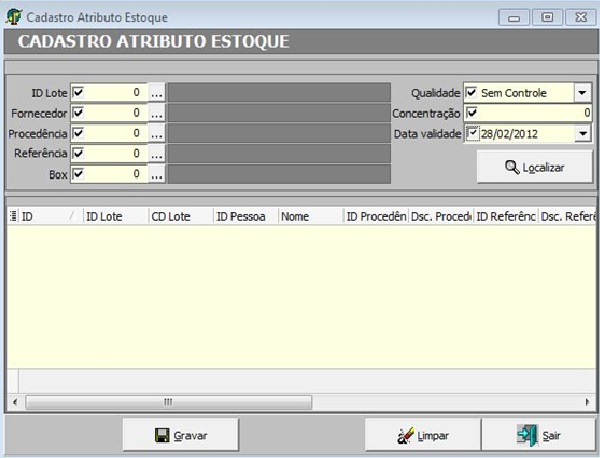Click the grid column selector icon
Image resolution: width=600 pixels, height=458 pixels.
(x=13, y=216)
